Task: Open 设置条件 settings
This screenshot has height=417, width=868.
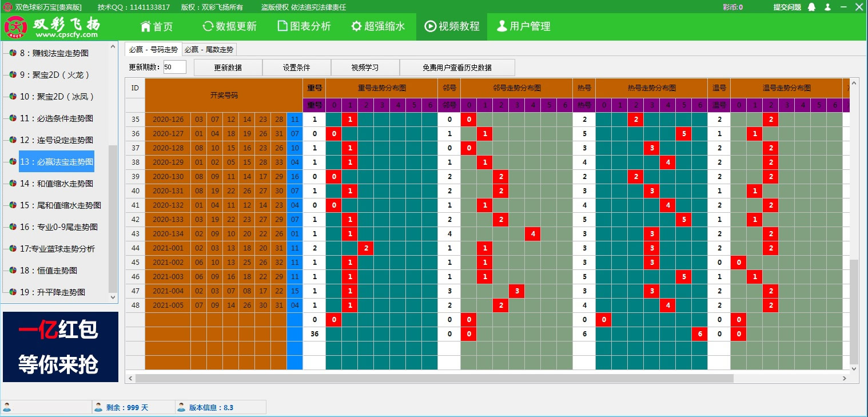Action: click(296, 67)
